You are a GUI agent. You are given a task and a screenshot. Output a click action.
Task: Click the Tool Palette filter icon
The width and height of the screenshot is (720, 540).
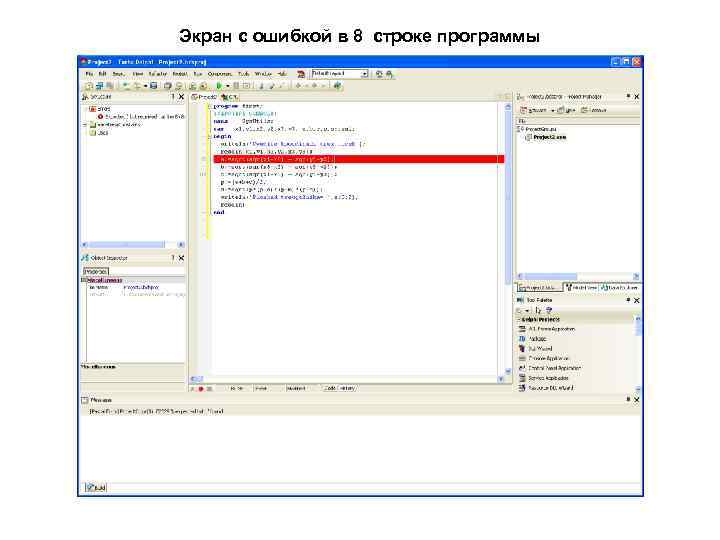(549, 310)
